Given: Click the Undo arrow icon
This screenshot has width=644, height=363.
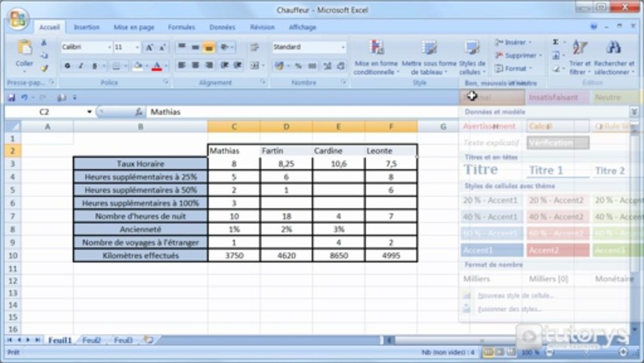Looking at the screenshot, I should point(24,98).
